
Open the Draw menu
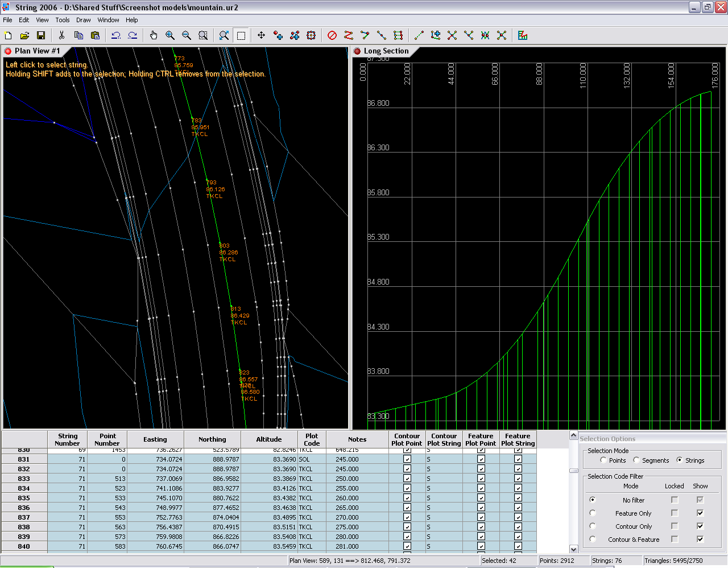pyautogui.click(x=83, y=20)
